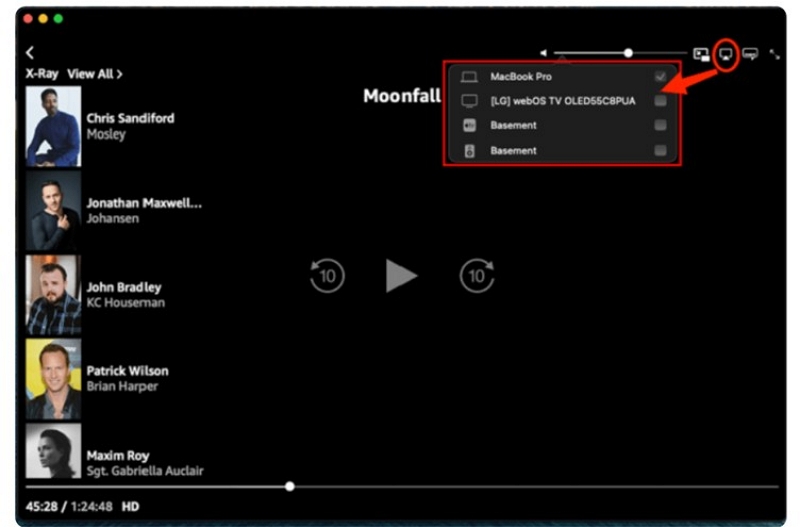
Task: Click the playback progress bar handle
Action: tap(290, 486)
